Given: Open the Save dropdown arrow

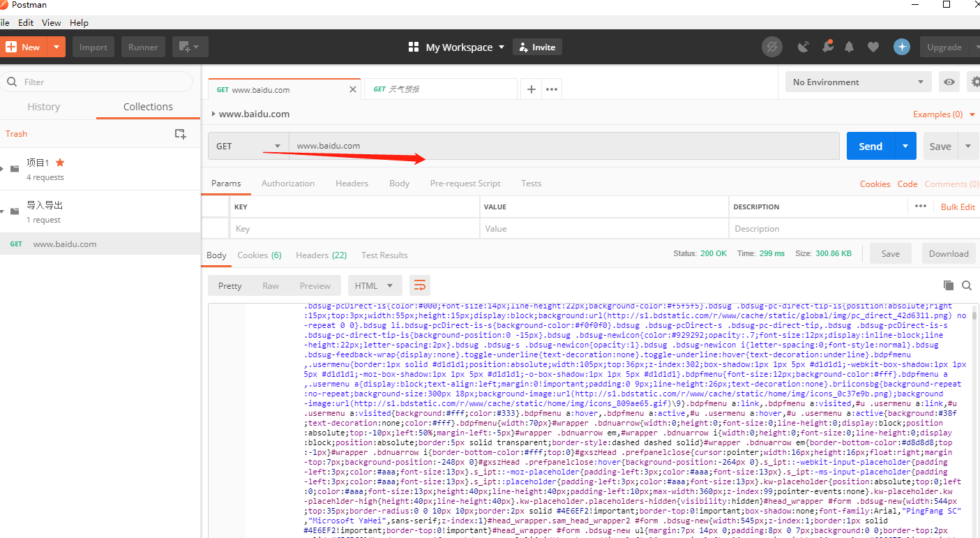Looking at the screenshot, I should pos(968,146).
